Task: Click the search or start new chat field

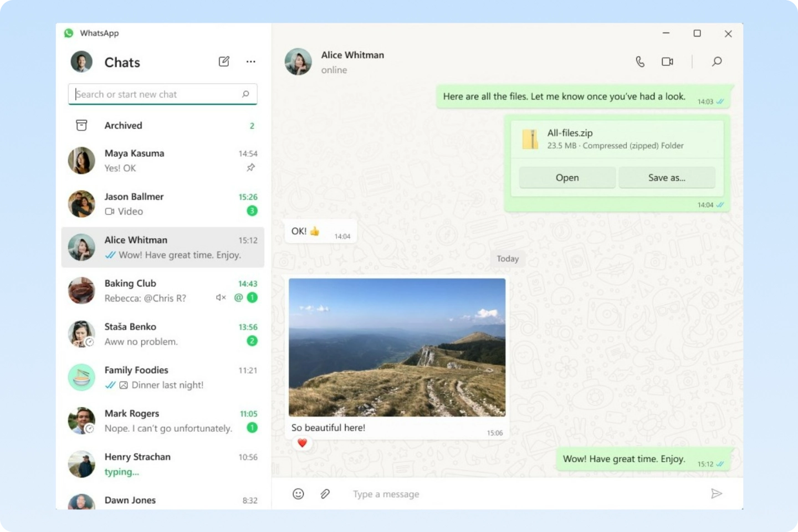Action: [x=158, y=94]
